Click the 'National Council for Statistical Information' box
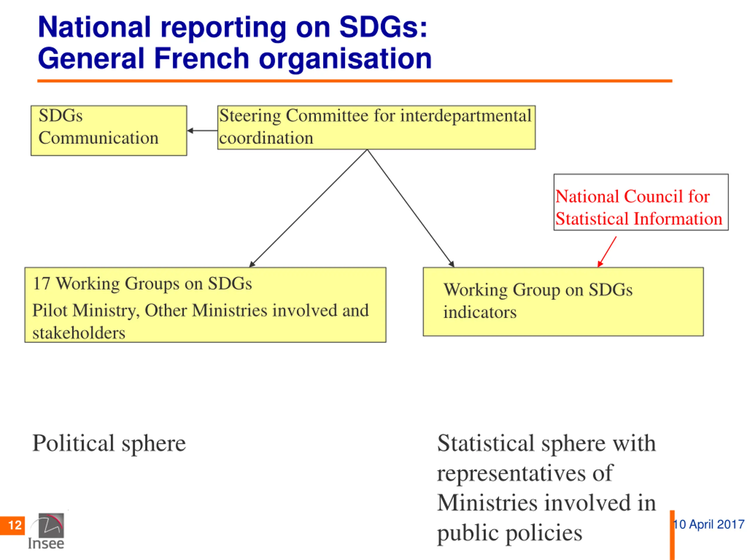The width and height of the screenshot is (747, 560). 641,202
